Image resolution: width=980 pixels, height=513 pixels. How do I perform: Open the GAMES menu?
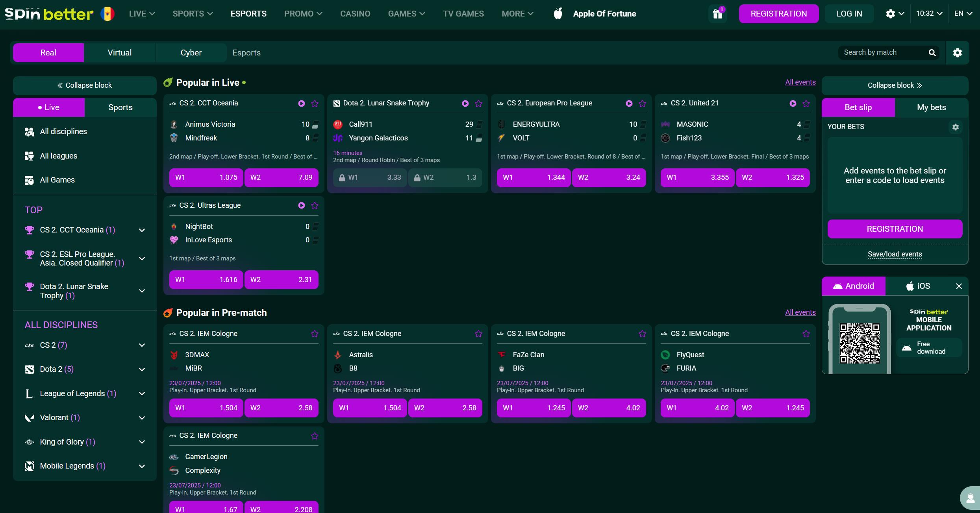point(406,14)
